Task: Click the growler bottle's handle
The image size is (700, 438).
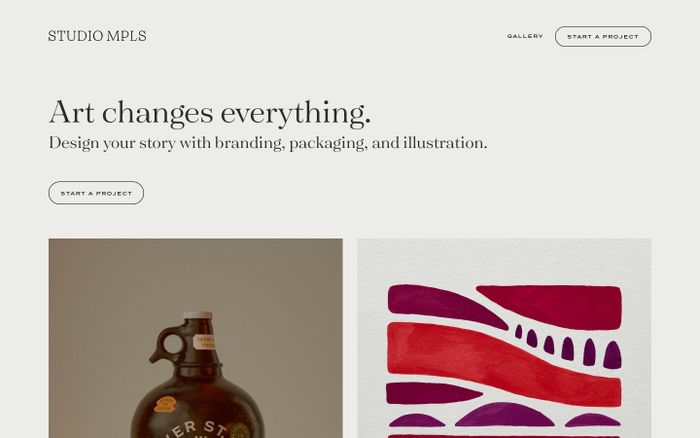Action: (x=163, y=345)
